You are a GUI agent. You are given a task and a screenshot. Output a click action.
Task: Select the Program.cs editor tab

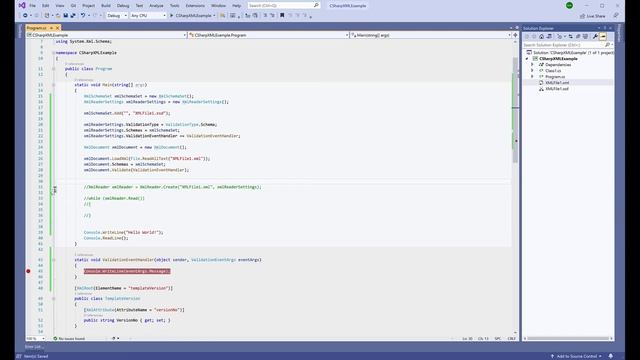pyautogui.click(x=37, y=28)
